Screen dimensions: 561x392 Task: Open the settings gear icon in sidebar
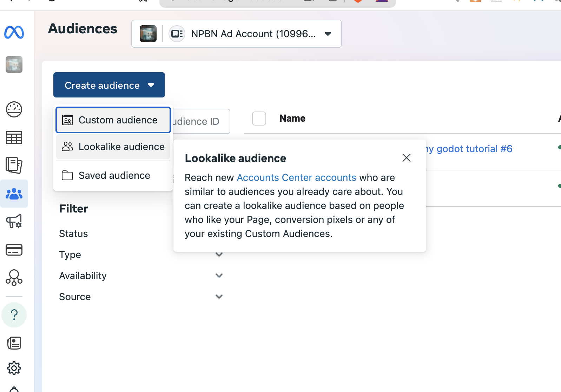click(x=14, y=368)
